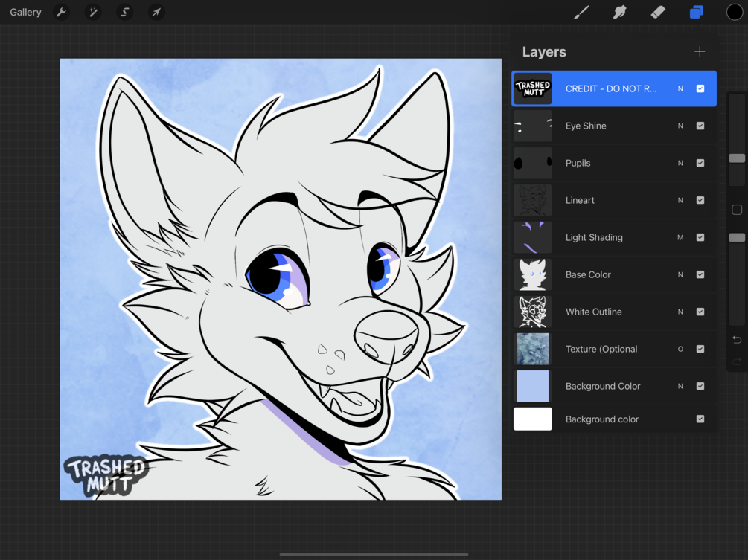Select the Eye Shine layer name

(586, 126)
